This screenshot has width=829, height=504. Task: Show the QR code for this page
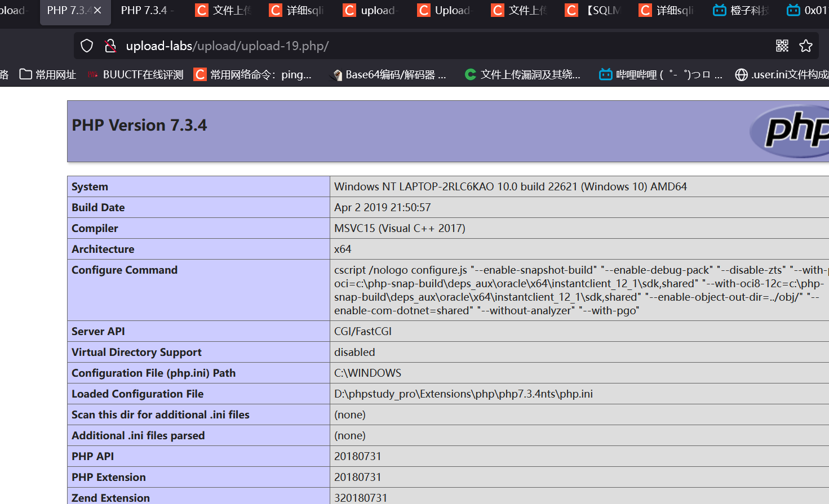(x=782, y=46)
